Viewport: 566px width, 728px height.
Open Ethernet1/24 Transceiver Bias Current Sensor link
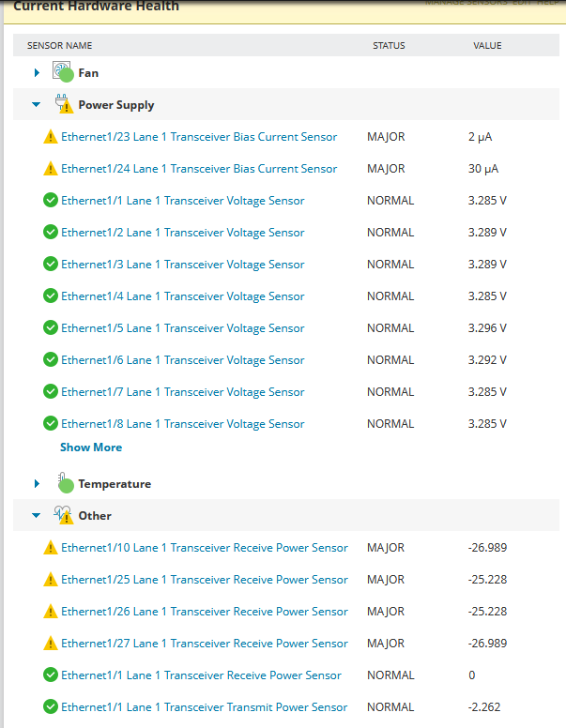coord(199,169)
